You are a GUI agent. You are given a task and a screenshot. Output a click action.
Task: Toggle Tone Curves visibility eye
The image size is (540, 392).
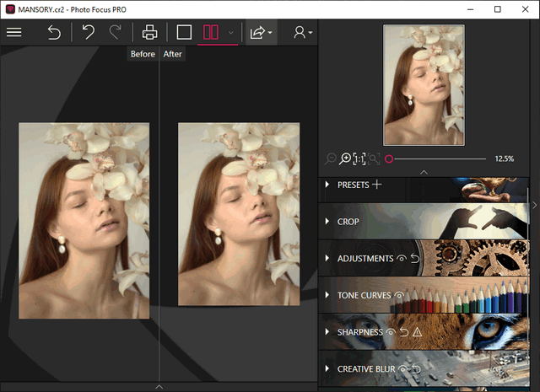click(x=399, y=296)
